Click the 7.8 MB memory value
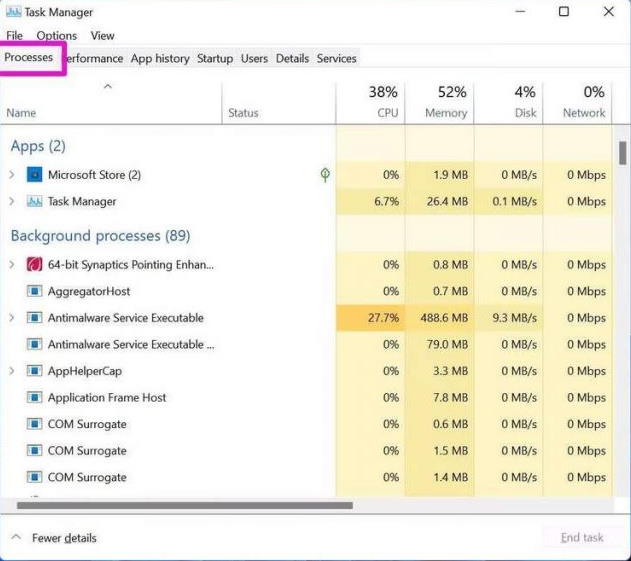 click(451, 398)
